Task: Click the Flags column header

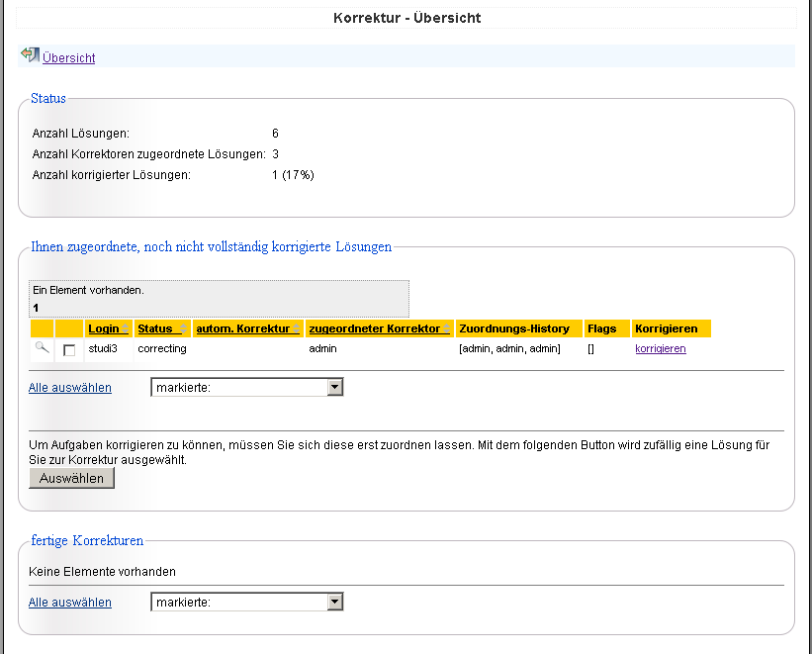Action: tap(607, 328)
